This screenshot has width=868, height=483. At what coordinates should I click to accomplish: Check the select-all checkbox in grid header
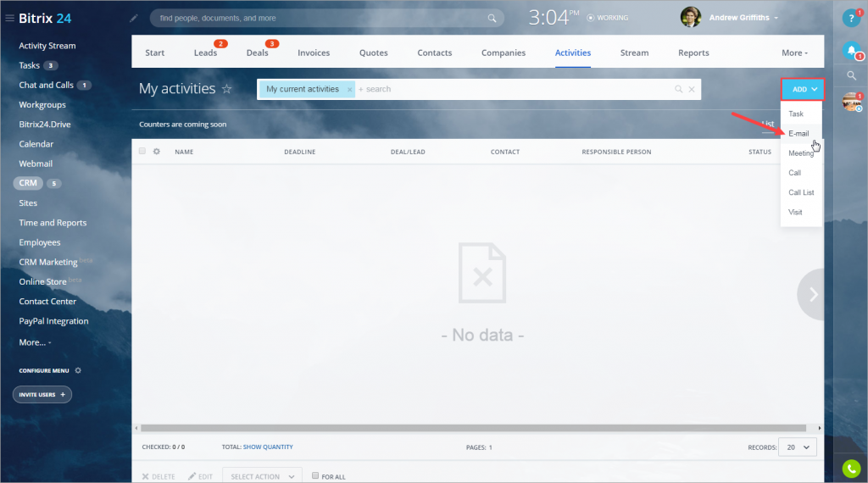pyautogui.click(x=142, y=151)
